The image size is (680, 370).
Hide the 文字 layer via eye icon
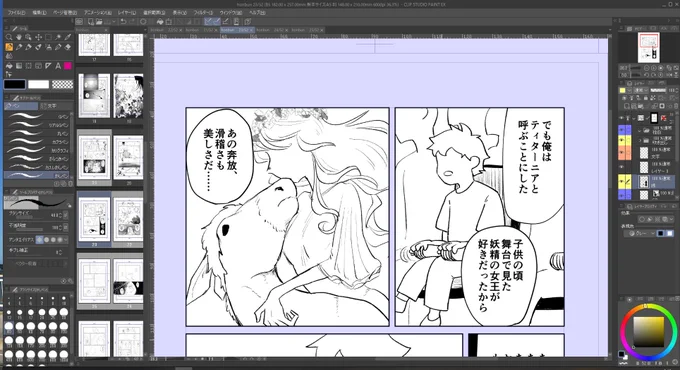click(x=622, y=153)
